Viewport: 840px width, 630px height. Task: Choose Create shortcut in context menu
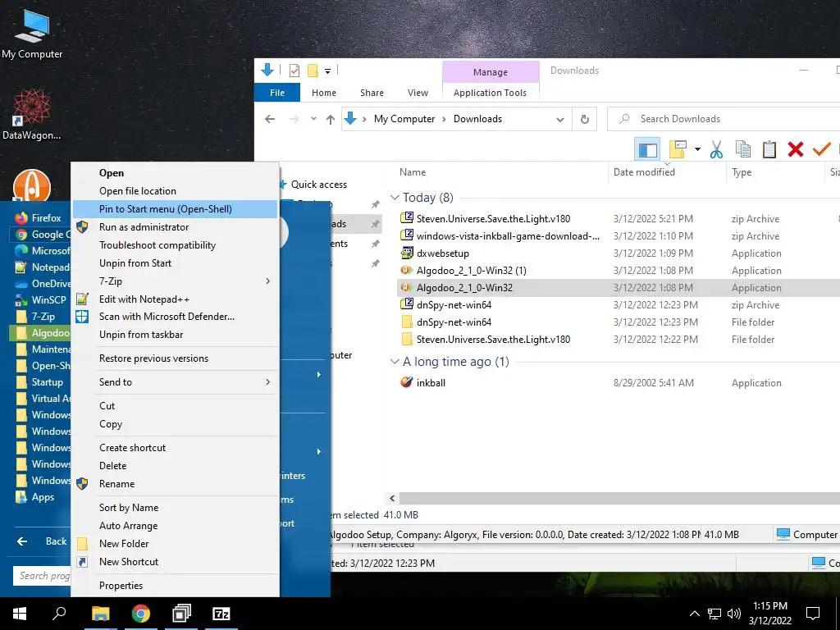pyautogui.click(x=175, y=448)
